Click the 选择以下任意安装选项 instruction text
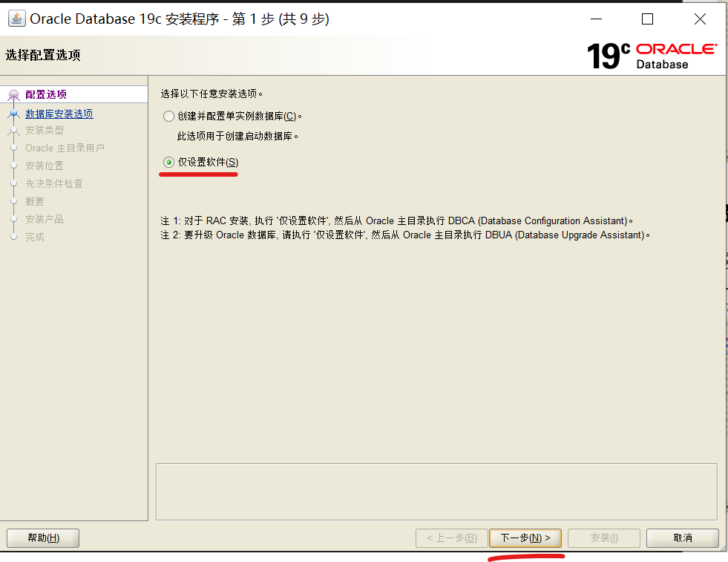Image resolution: width=728 pixels, height=562 pixels. (211, 94)
